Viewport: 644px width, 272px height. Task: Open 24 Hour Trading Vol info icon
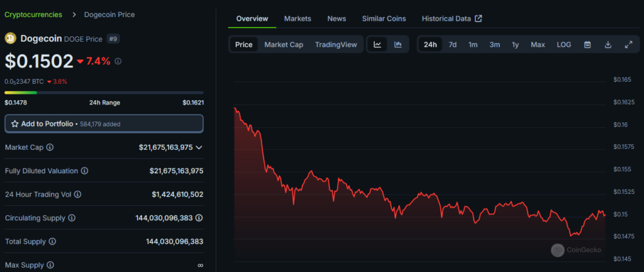click(x=77, y=194)
